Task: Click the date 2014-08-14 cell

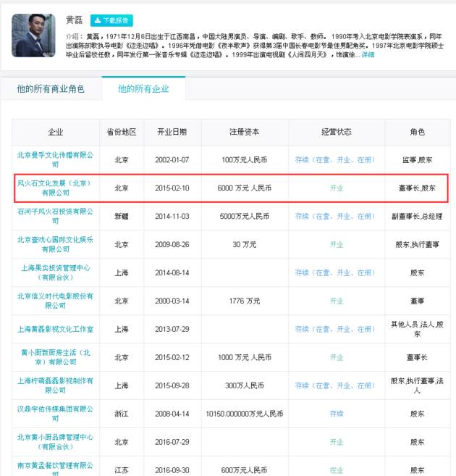Action: [x=172, y=272]
